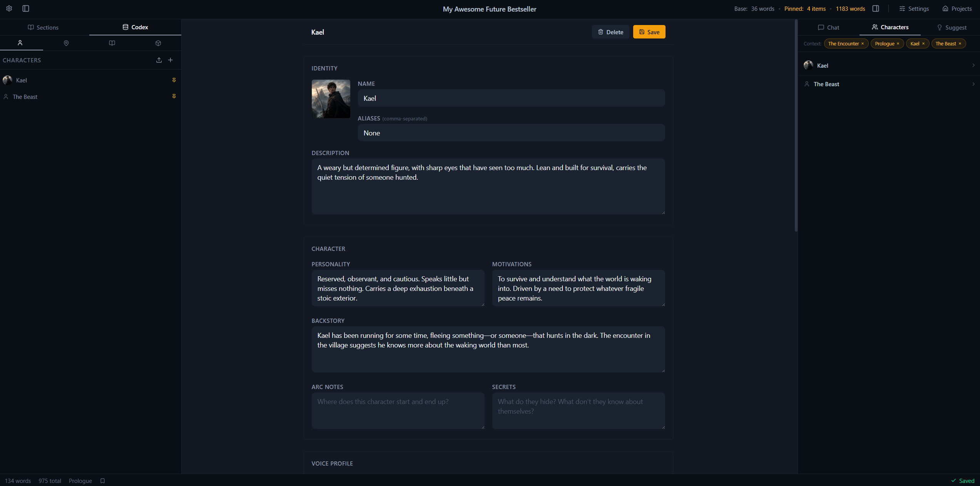The width and height of the screenshot is (980, 486).
Task: Click into the Motivations text area
Action: pyautogui.click(x=579, y=288)
